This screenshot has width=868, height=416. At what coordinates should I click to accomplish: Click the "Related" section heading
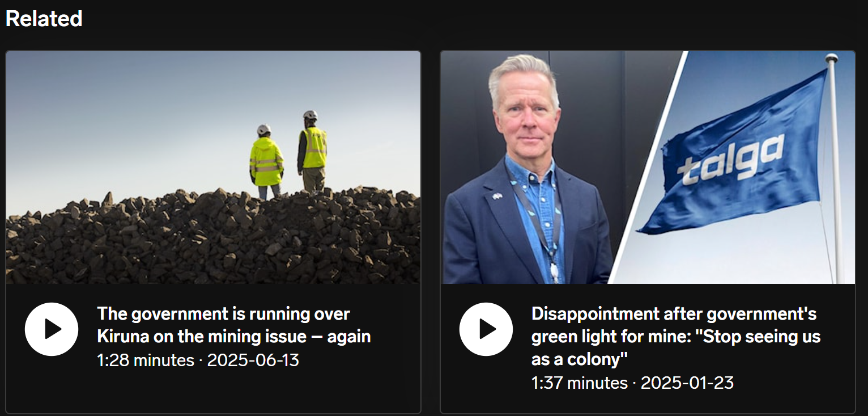click(44, 19)
